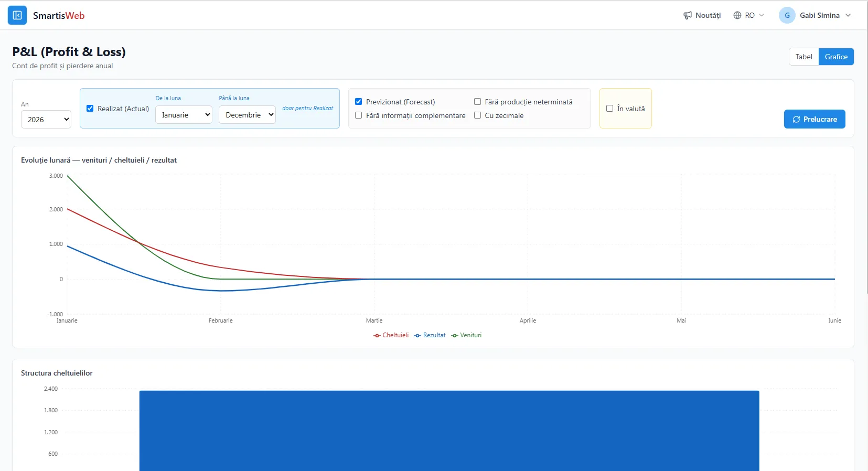Click the 2.400 y-axis value
The width and height of the screenshot is (868, 471).
51,389
